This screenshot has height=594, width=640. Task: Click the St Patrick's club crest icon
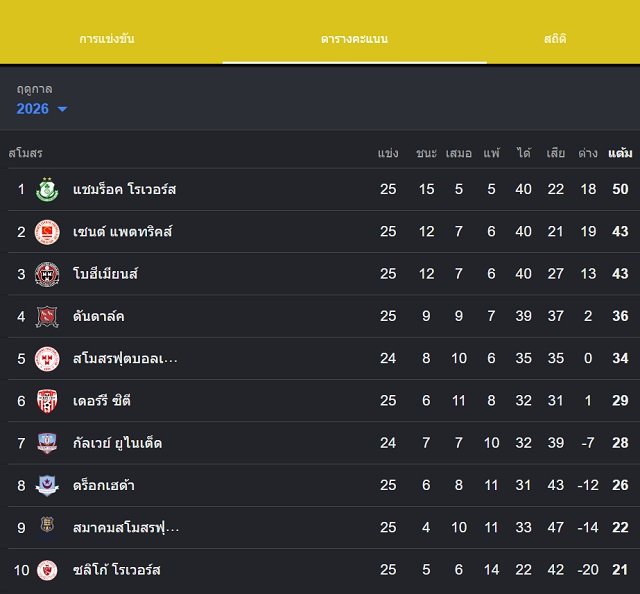coord(47,232)
